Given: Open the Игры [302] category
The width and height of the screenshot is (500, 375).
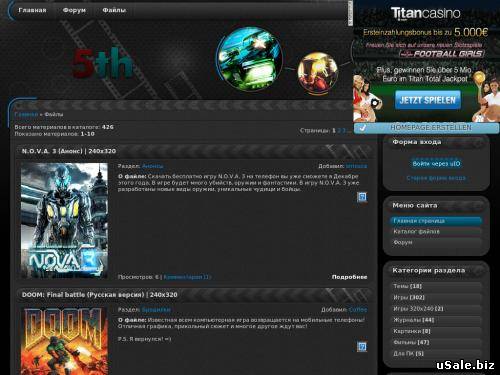Looking at the screenshot, I should tap(409, 297).
